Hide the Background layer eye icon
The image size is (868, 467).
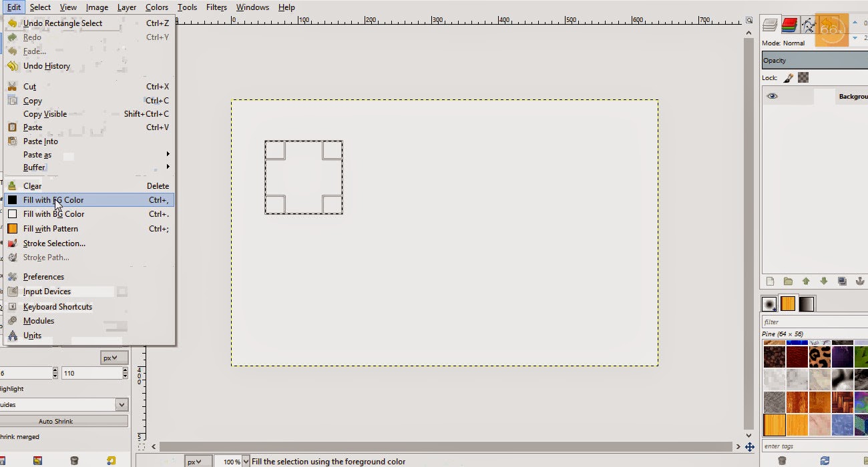772,96
